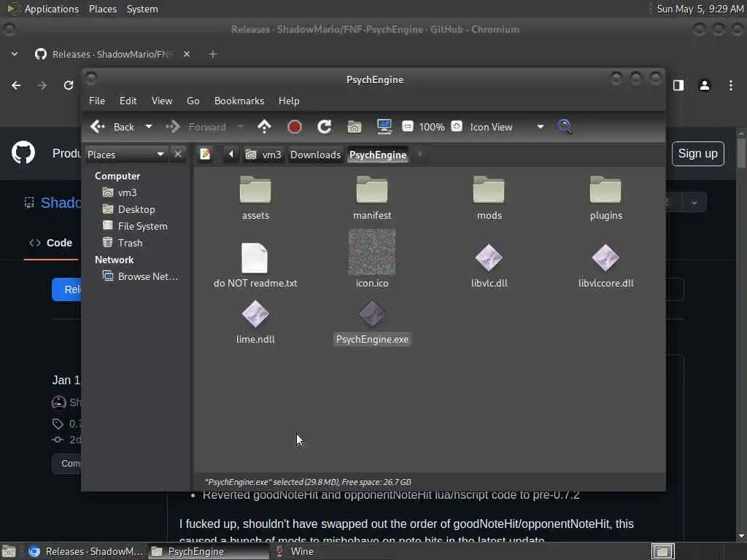Reset zoom by clicking 100%
This screenshot has width=747, height=560.
pyautogui.click(x=432, y=127)
